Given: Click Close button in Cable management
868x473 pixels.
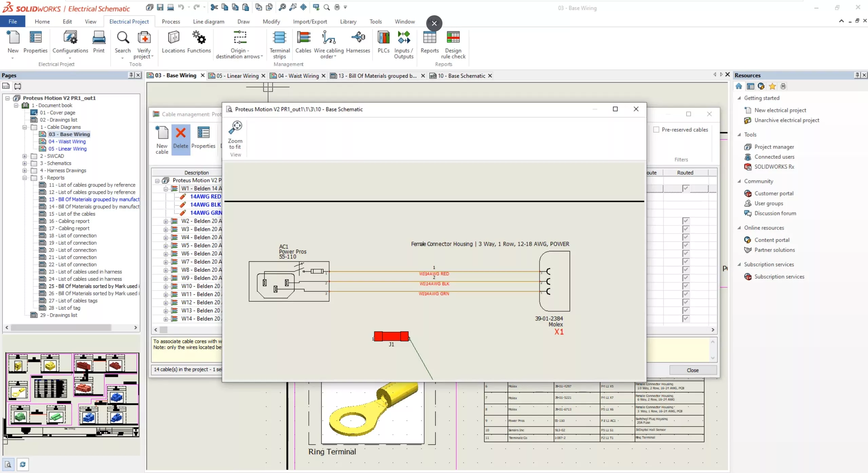Looking at the screenshot, I should (693, 370).
